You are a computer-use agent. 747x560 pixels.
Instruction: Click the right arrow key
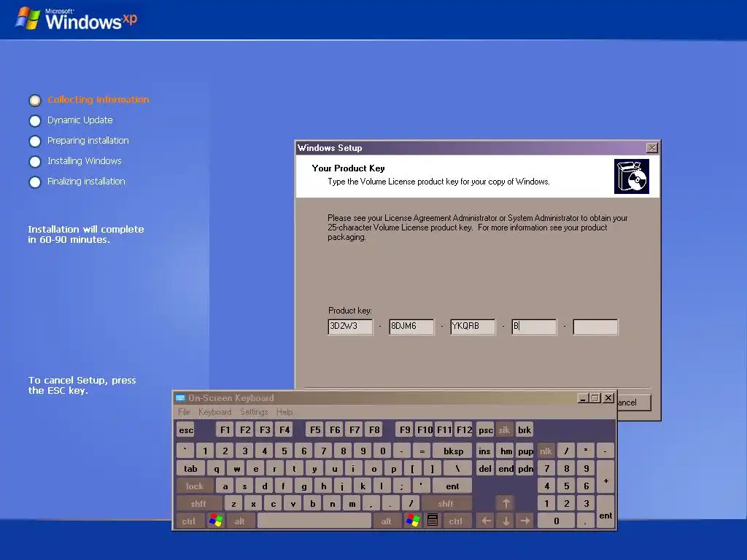(x=525, y=521)
